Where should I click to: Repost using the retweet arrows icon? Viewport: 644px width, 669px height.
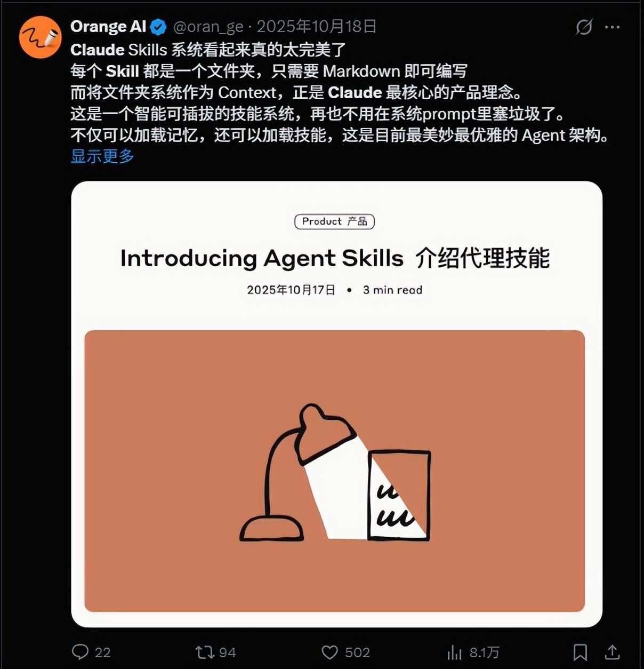pos(205,652)
